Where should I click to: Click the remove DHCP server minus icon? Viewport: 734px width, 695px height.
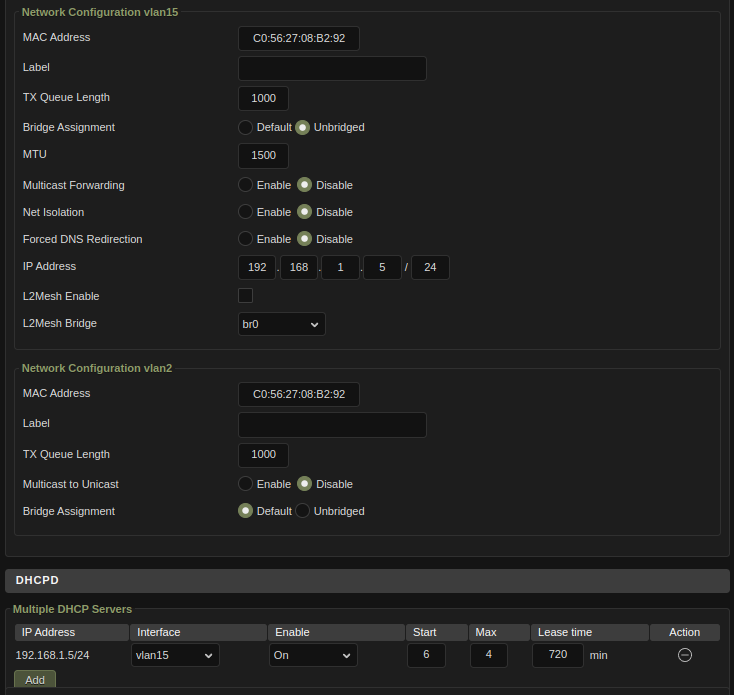685,655
